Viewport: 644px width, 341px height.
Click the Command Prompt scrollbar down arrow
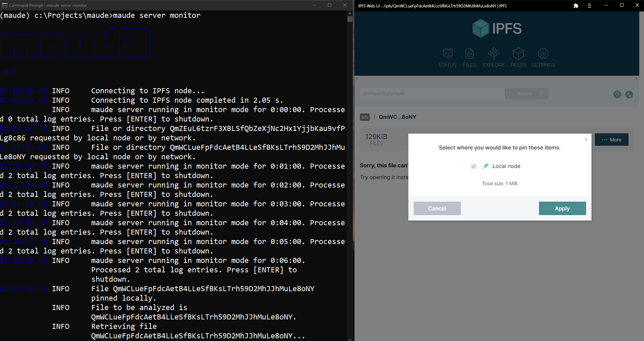[x=350, y=339]
